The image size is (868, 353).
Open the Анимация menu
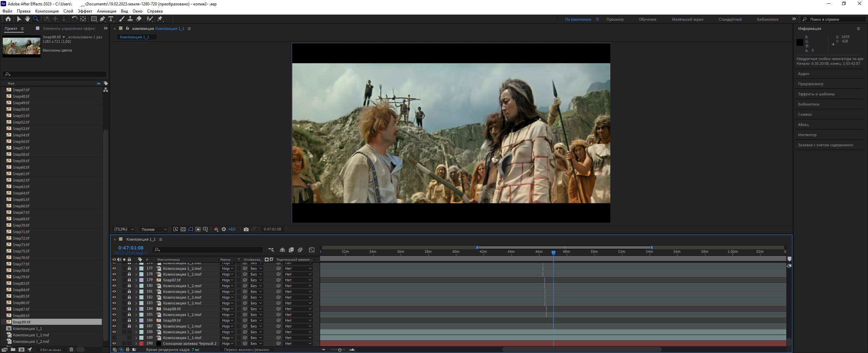106,11
